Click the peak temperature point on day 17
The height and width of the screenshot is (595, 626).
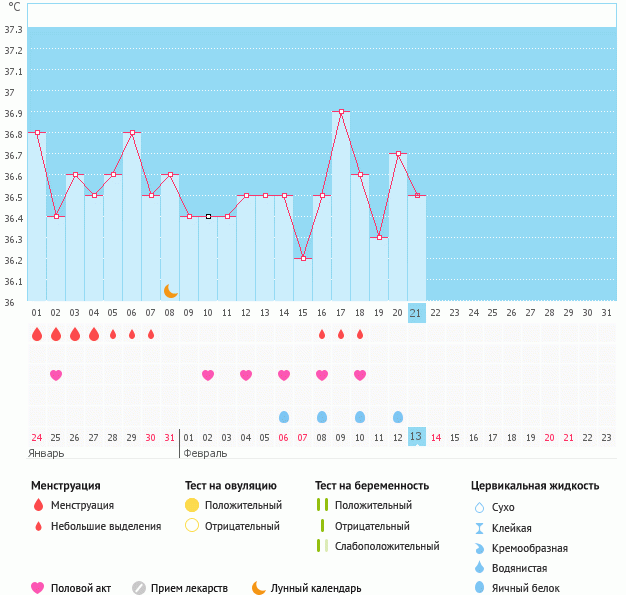341,112
